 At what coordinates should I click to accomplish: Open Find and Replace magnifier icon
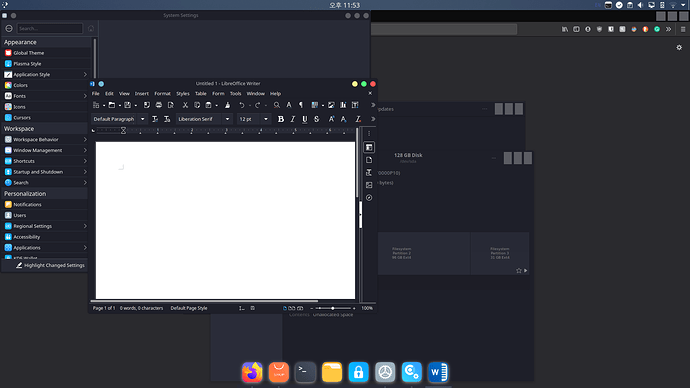coord(276,105)
